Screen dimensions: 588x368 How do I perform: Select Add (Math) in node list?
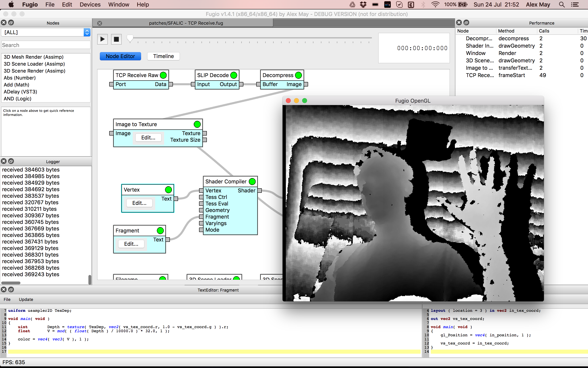tap(17, 85)
